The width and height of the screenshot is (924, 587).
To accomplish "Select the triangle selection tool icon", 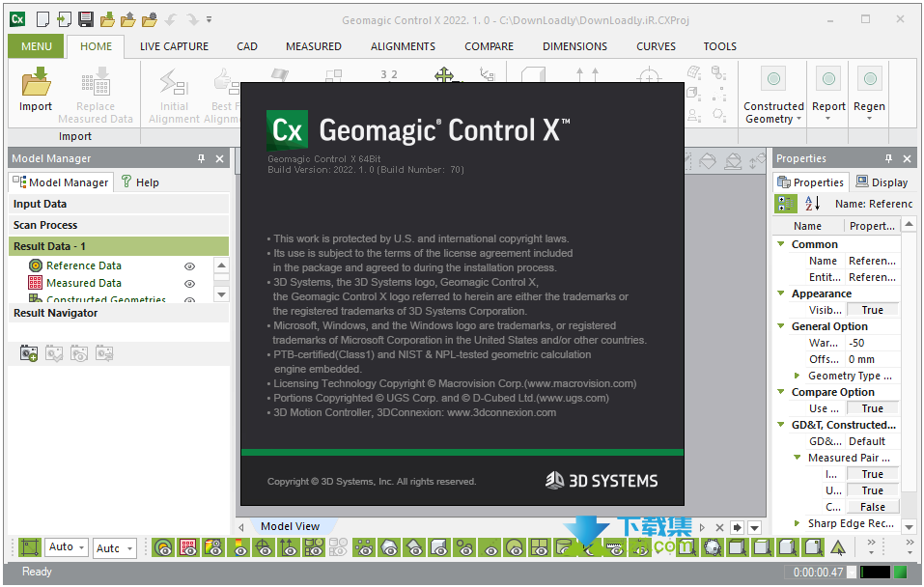I will point(837,547).
